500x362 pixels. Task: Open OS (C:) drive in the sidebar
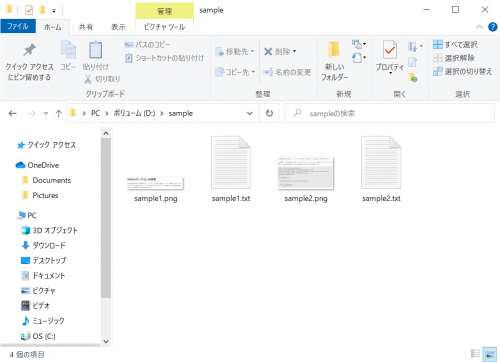click(x=38, y=336)
